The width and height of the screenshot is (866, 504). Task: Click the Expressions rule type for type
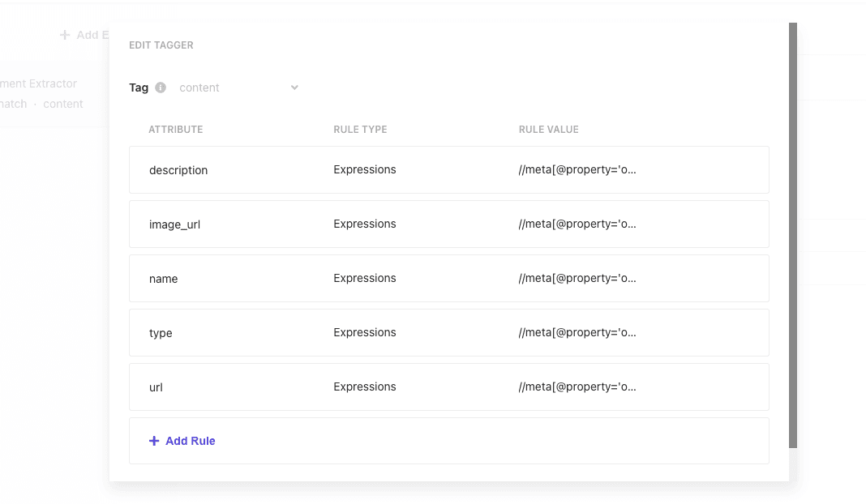click(x=364, y=333)
